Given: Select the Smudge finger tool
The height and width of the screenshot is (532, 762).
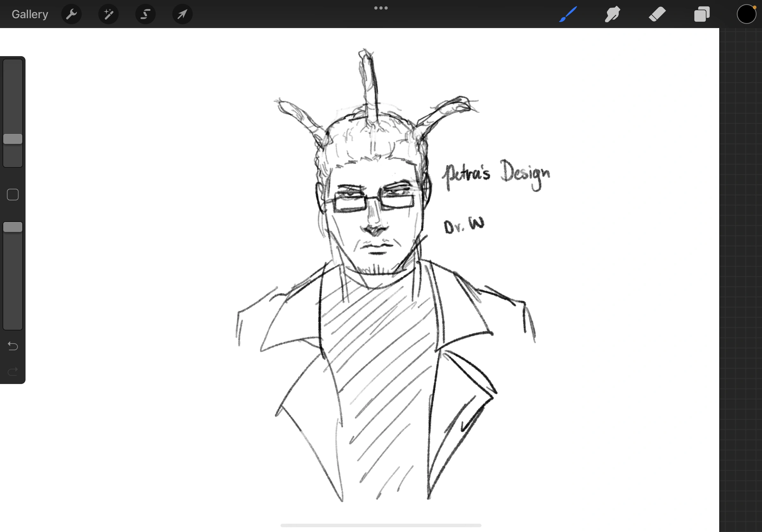Looking at the screenshot, I should click(612, 14).
